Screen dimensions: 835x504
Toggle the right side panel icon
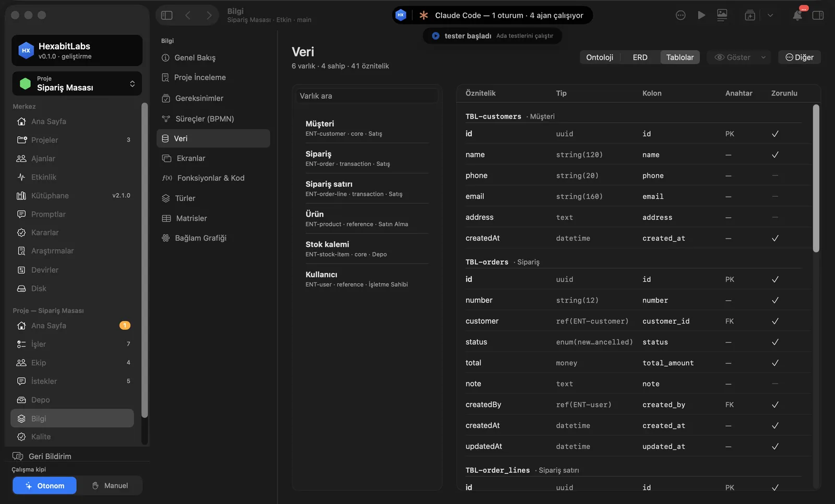pyautogui.click(x=818, y=15)
